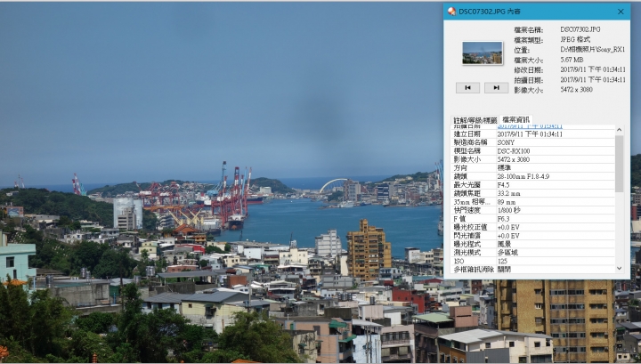Select the 35mm equivalent 89 mm row
This screenshot has height=364, width=641.
(533, 202)
